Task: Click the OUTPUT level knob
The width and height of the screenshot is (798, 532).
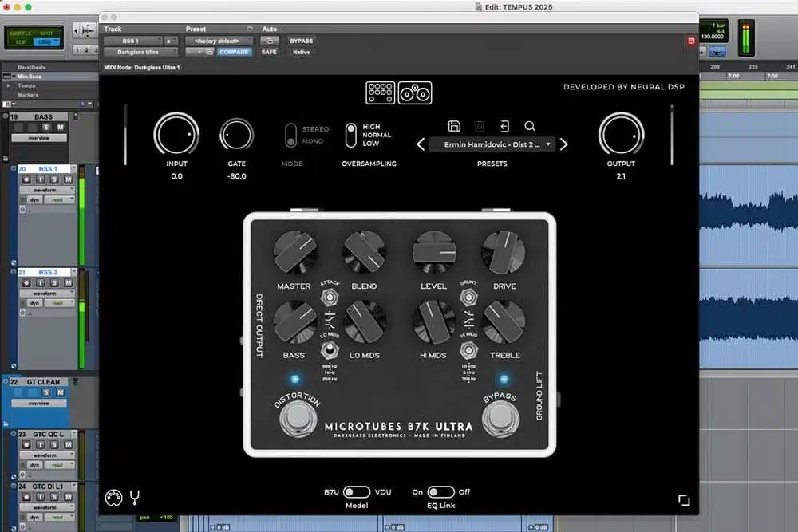Action: [x=621, y=134]
